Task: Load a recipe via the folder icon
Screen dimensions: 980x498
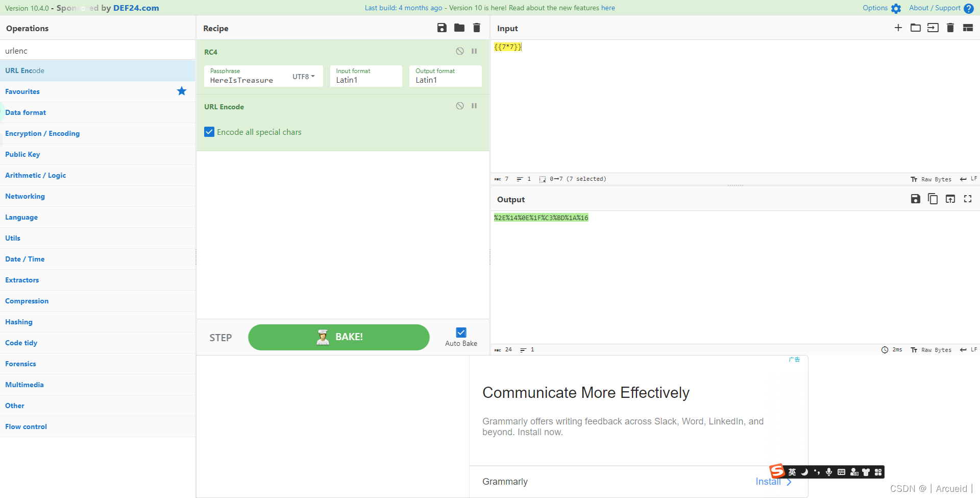Action: (x=459, y=28)
